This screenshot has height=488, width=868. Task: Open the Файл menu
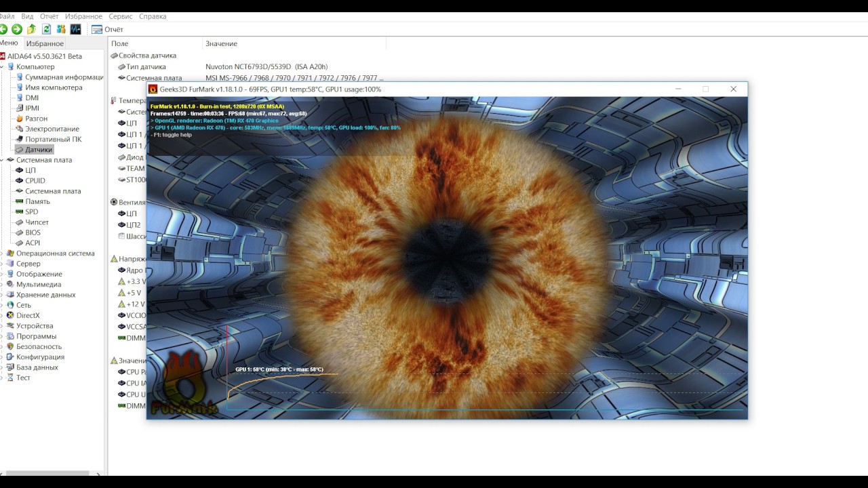coord(7,16)
